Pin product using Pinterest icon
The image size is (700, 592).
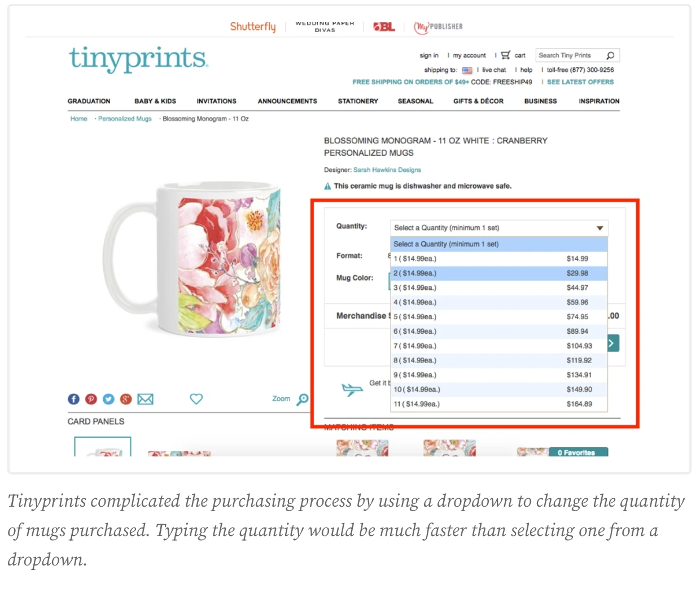pyautogui.click(x=91, y=399)
